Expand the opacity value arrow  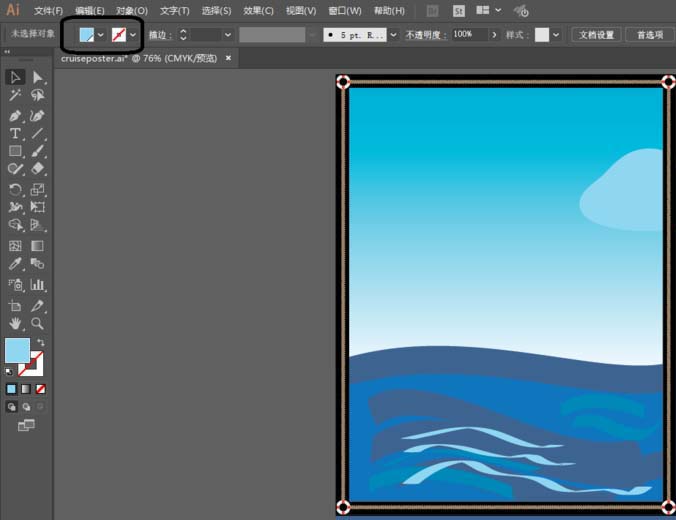493,34
